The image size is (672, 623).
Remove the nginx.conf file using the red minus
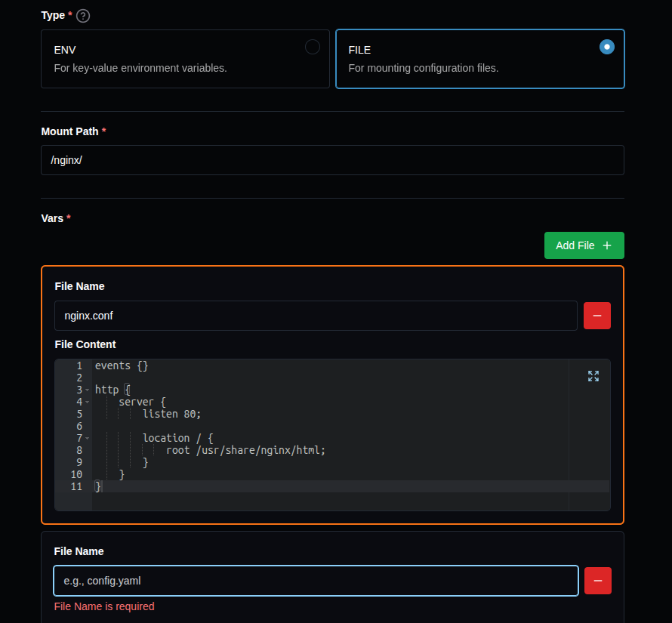(596, 316)
